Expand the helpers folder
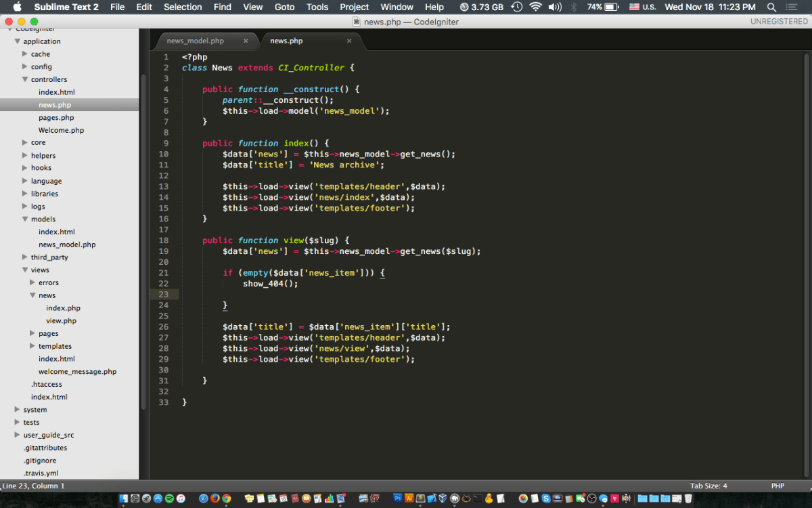Screen dimensions: 812x508 point(25,156)
